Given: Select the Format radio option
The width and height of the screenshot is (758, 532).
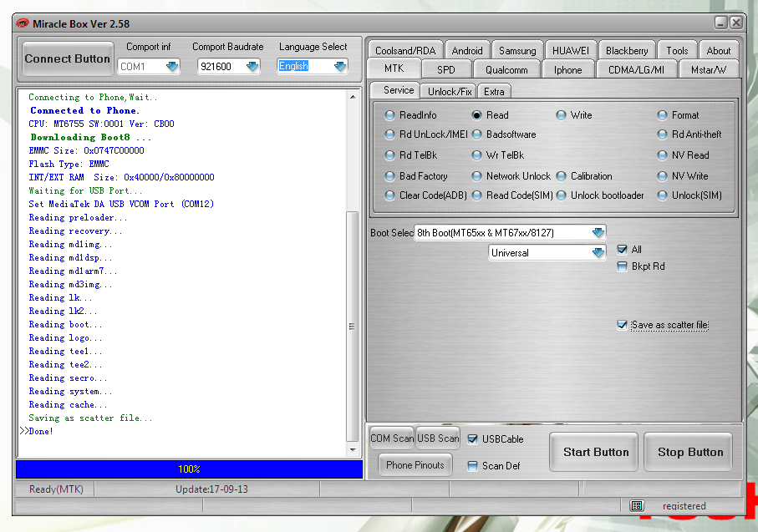Looking at the screenshot, I should tap(678, 115).
